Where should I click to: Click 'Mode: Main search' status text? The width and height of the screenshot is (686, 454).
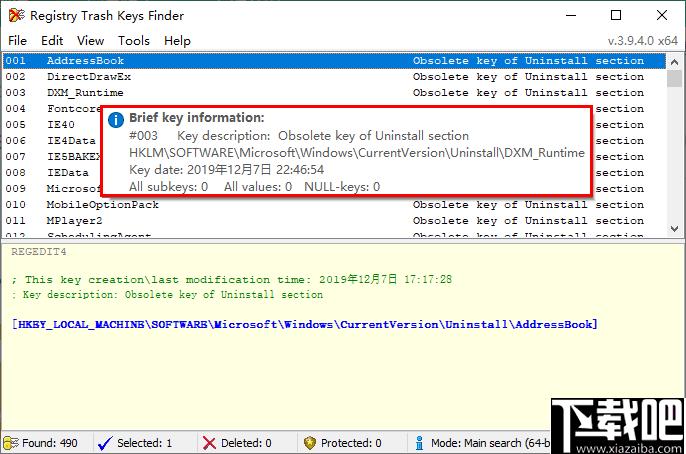click(x=490, y=443)
